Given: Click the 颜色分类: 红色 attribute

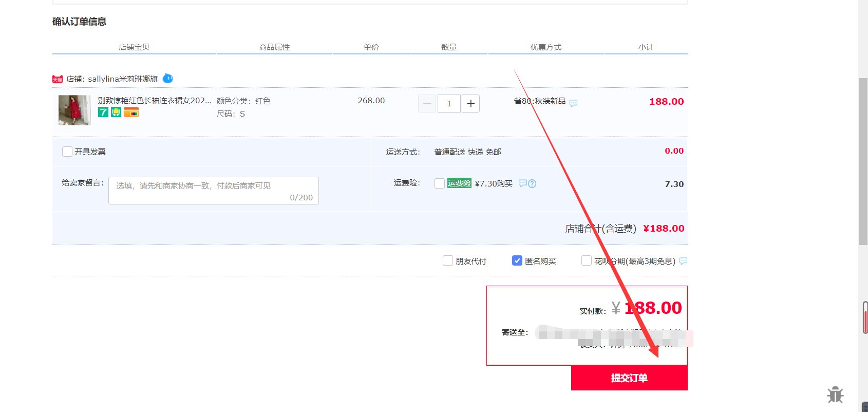Looking at the screenshot, I should (x=243, y=101).
